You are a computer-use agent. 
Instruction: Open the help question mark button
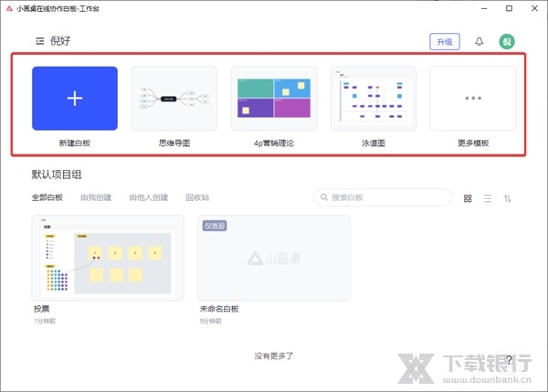[509, 360]
